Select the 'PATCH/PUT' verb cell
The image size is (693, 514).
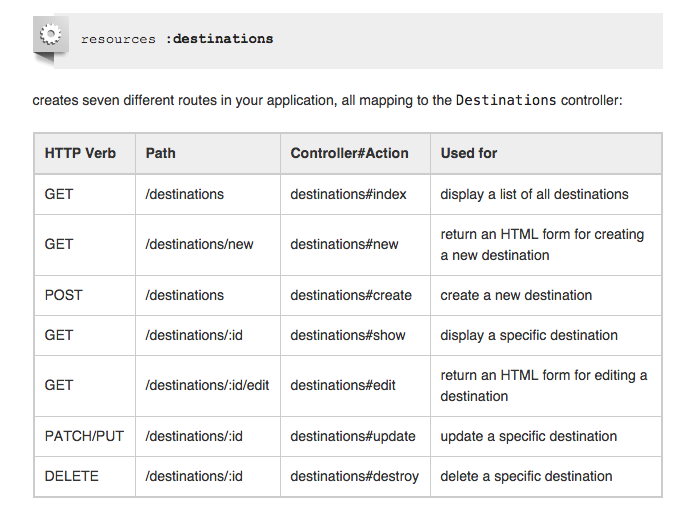point(85,437)
